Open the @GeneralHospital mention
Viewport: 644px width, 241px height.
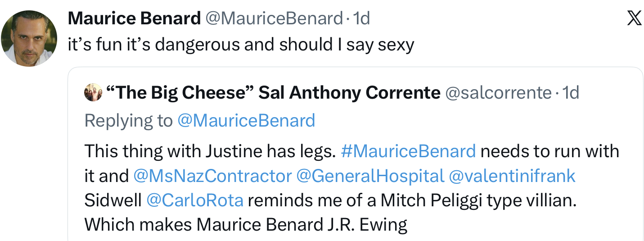[370, 176]
